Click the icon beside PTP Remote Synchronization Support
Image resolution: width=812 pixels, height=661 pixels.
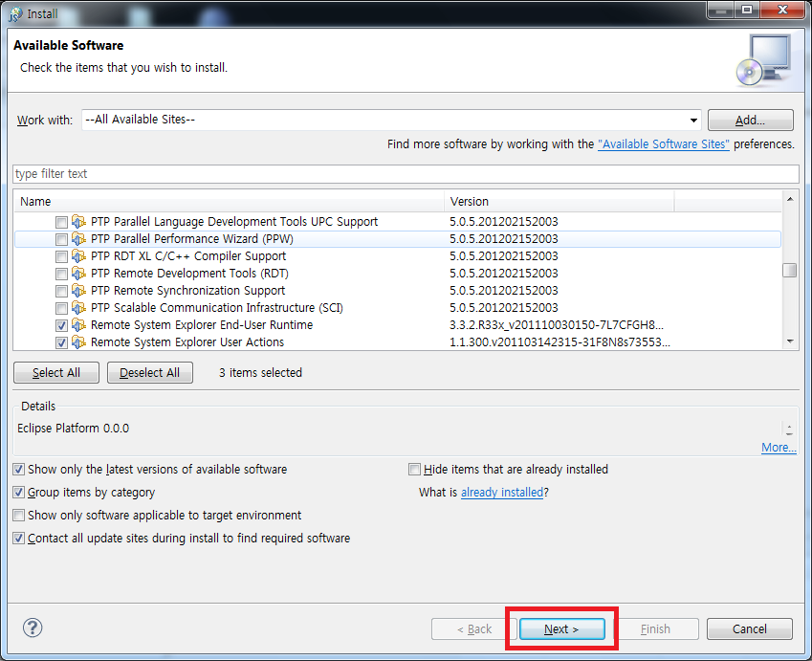[78, 291]
